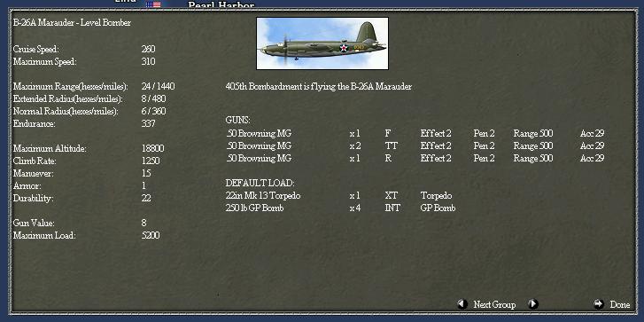Click the maximum speed value 310
Viewport: 644px width, 322px height.
(148, 62)
